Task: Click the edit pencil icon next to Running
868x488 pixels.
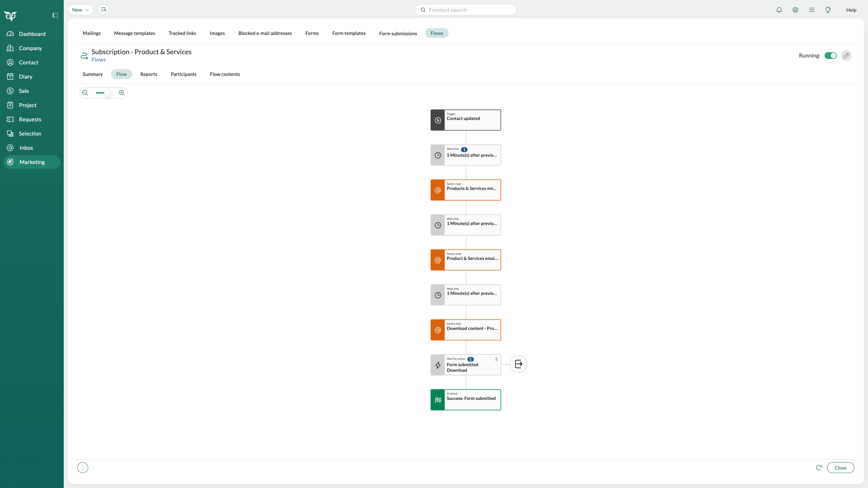Action: [846, 56]
